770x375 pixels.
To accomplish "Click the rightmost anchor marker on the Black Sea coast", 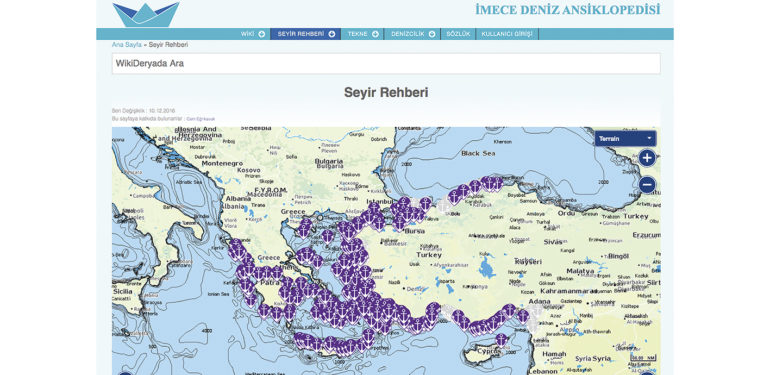I will click(x=497, y=183).
